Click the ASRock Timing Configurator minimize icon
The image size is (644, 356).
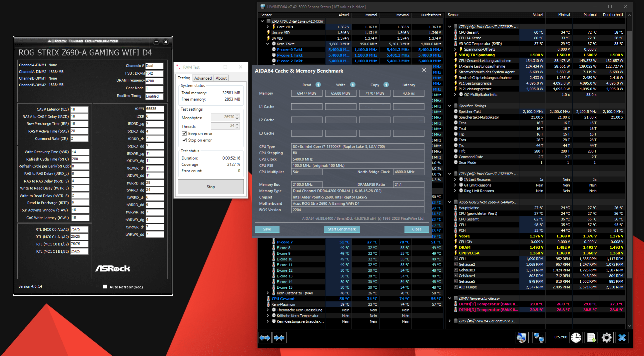(156, 42)
